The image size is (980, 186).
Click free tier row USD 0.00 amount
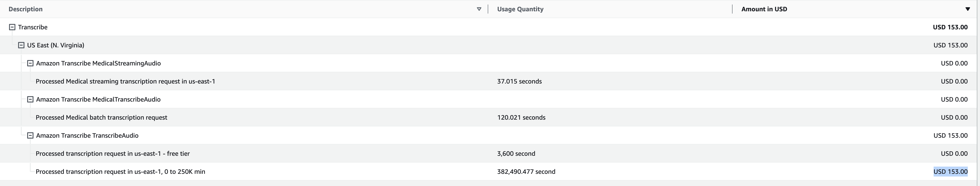tap(954, 153)
